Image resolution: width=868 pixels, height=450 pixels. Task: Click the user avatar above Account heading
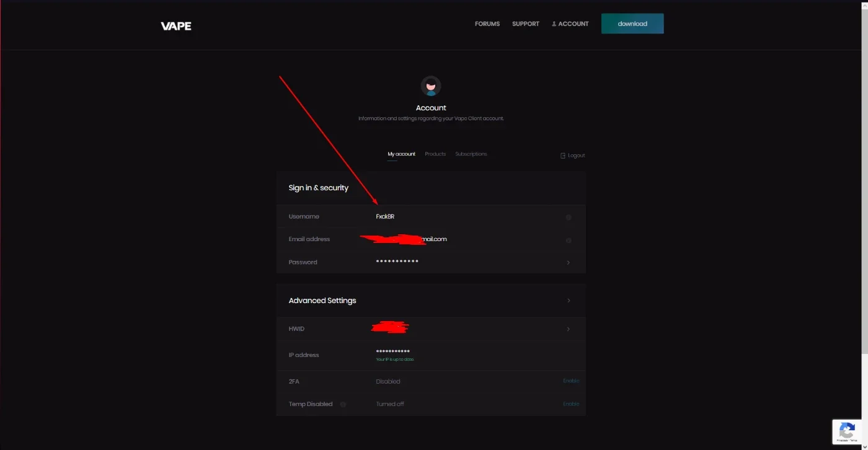point(431,86)
